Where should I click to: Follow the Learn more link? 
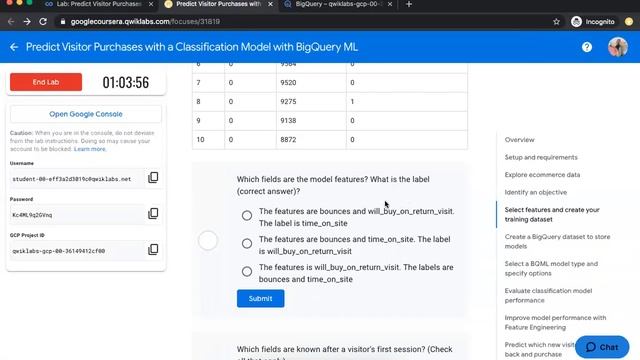click(x=90, y=149)
